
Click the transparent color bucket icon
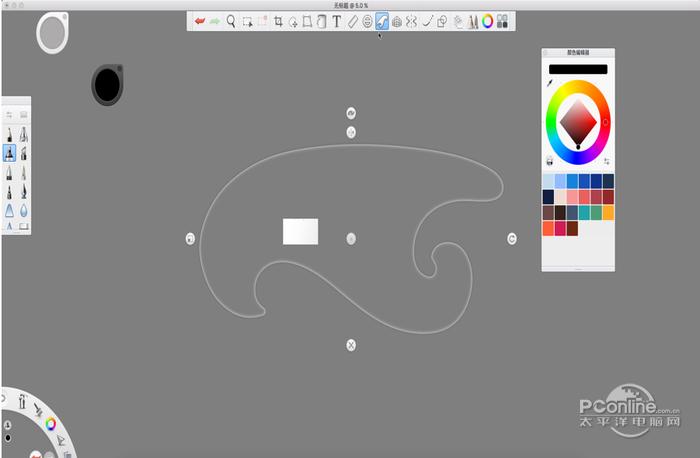coord(550,161)
